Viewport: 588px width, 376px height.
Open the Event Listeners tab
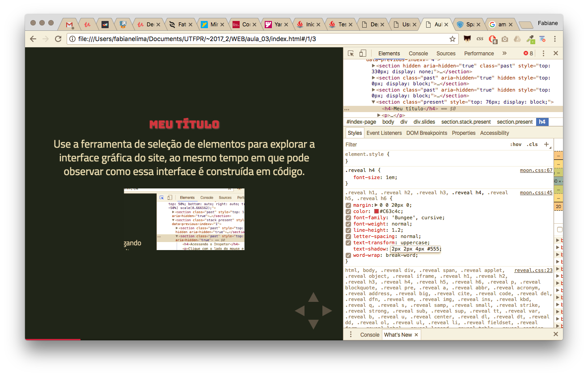tap(384, 133)
